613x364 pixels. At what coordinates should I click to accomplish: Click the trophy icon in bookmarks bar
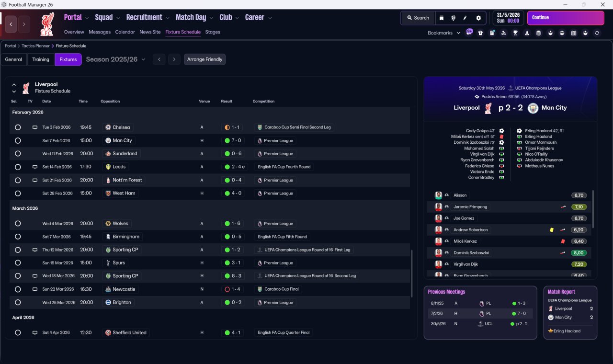click(x=515, y=33)
